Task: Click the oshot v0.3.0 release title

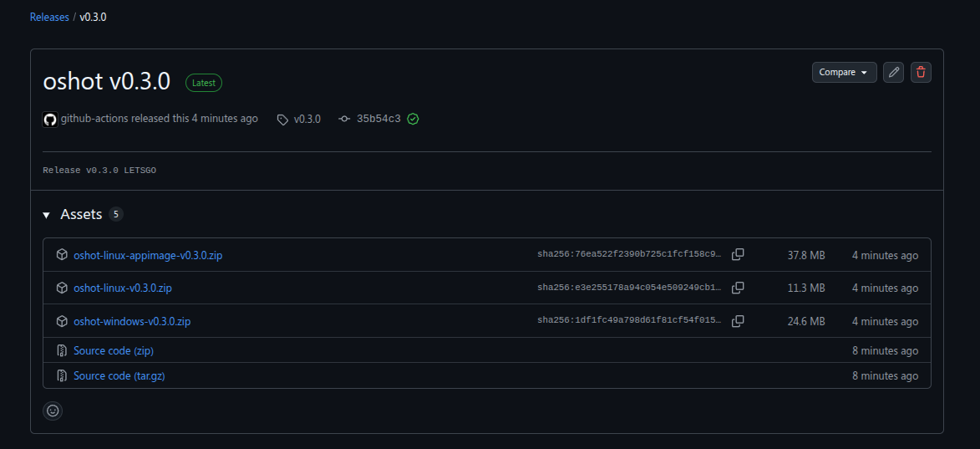Action: click(107, 81)
